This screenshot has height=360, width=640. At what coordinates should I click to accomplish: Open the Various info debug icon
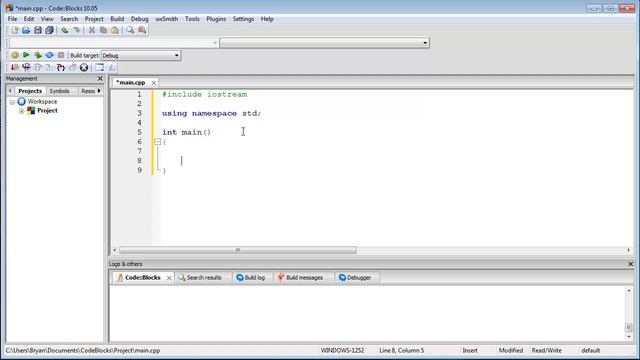pyautogui.click(x=111, y=67)
